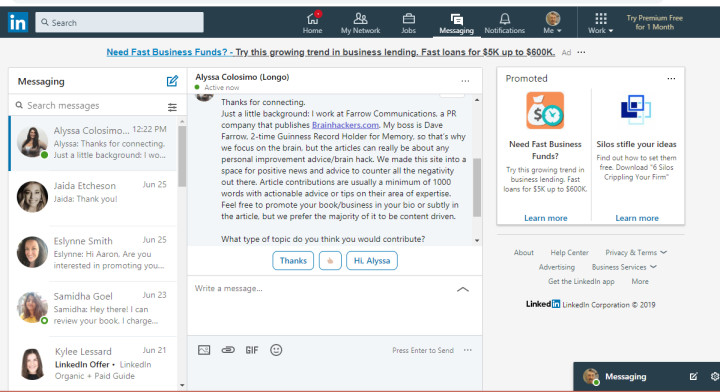Open the Samidha Goel conversation
720x392 pixels.
click(x=93, y=308)
